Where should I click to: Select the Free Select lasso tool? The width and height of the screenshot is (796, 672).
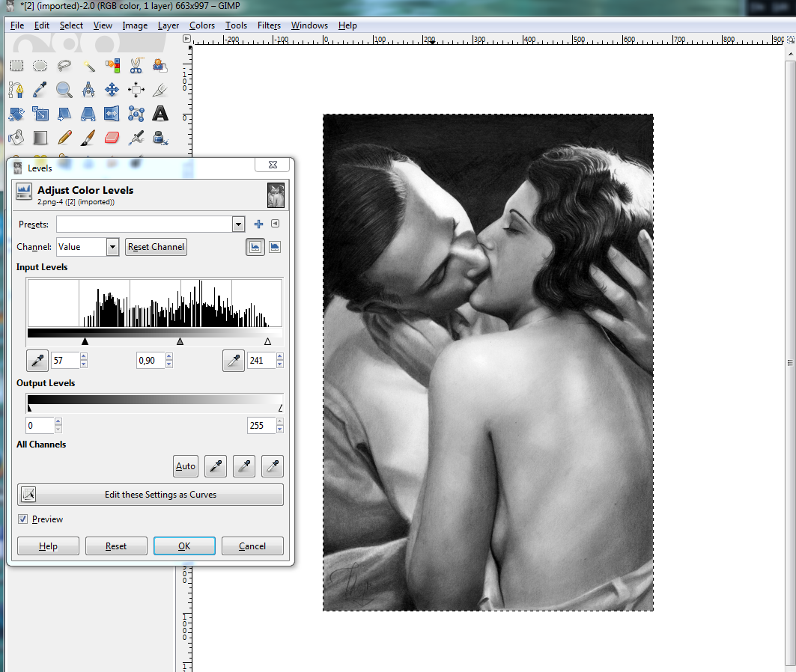(64, 65)
